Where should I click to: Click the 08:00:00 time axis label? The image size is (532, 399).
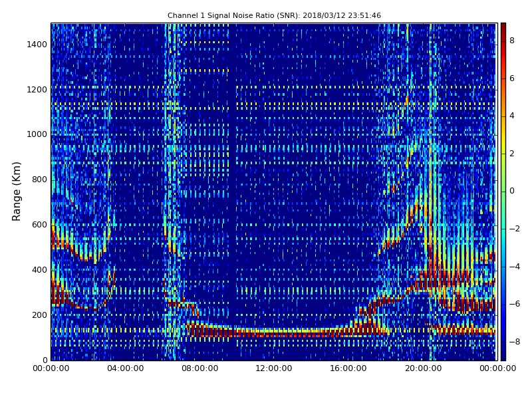200,368
